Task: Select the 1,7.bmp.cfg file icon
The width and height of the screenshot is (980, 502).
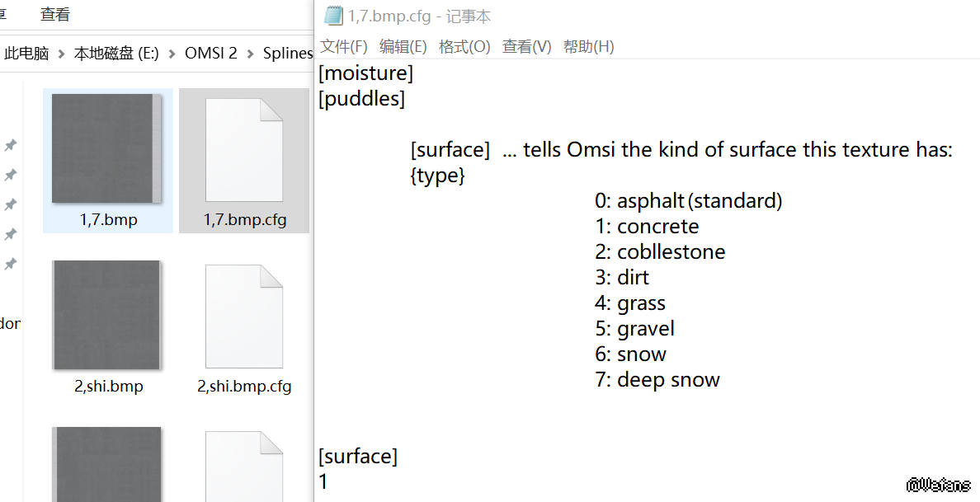Action: [243, 149]
